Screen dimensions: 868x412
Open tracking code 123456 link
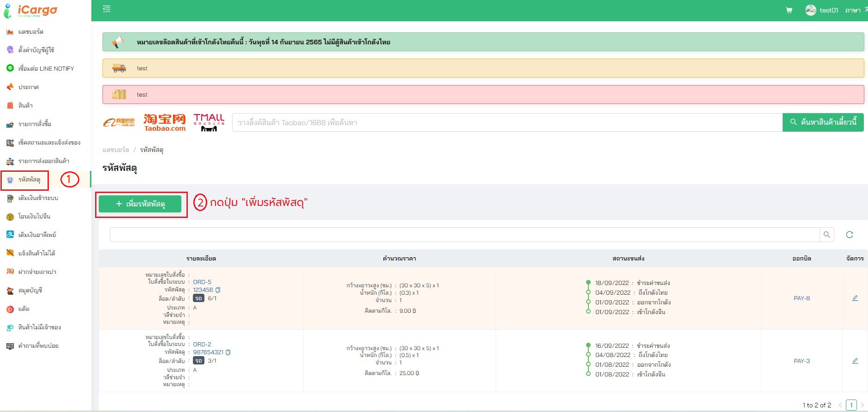click(203, 290)
